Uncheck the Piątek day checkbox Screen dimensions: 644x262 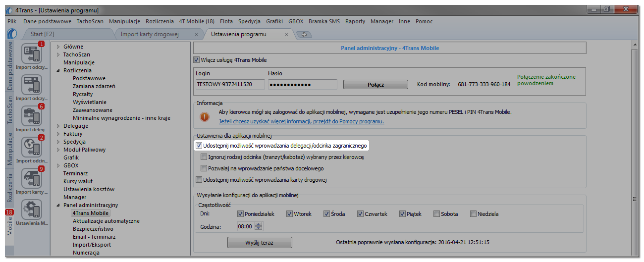402,214
